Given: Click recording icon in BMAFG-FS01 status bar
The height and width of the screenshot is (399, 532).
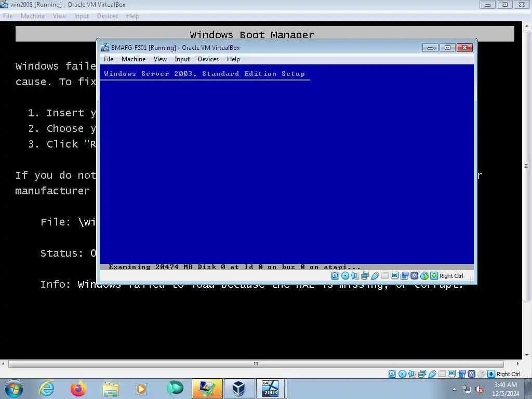Looking at the screenshot, I should pyautogui.click(x=404, y=276).
